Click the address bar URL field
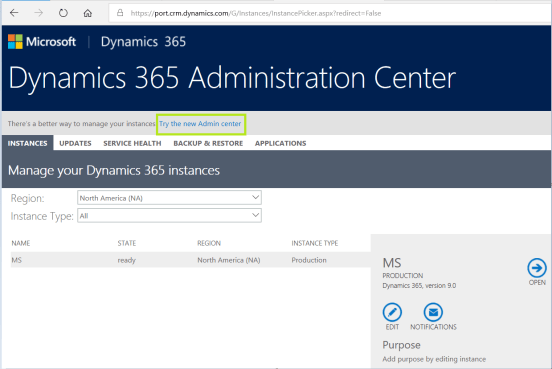This screenshot has width=552, height=369. (x=329, y=13)
